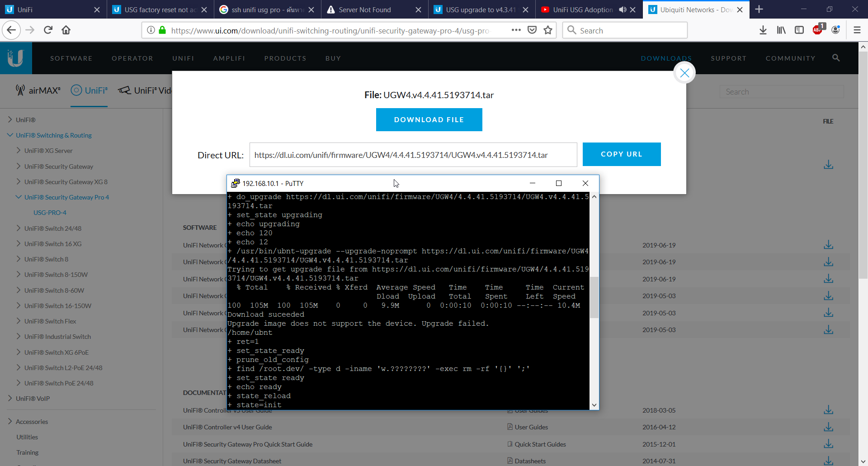
Task: Collapse UniFi® Switching & Routing category
Action: pyautogui.click(x=10, y=135)
